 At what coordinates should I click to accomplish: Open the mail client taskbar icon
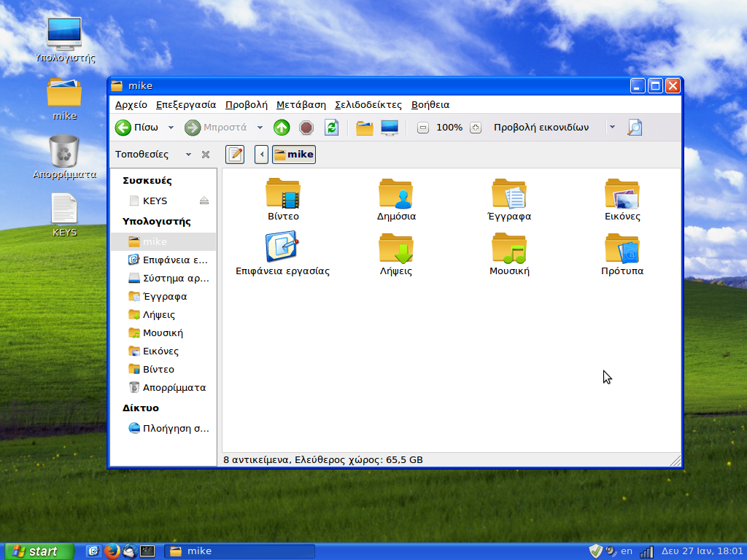[130, 551]
